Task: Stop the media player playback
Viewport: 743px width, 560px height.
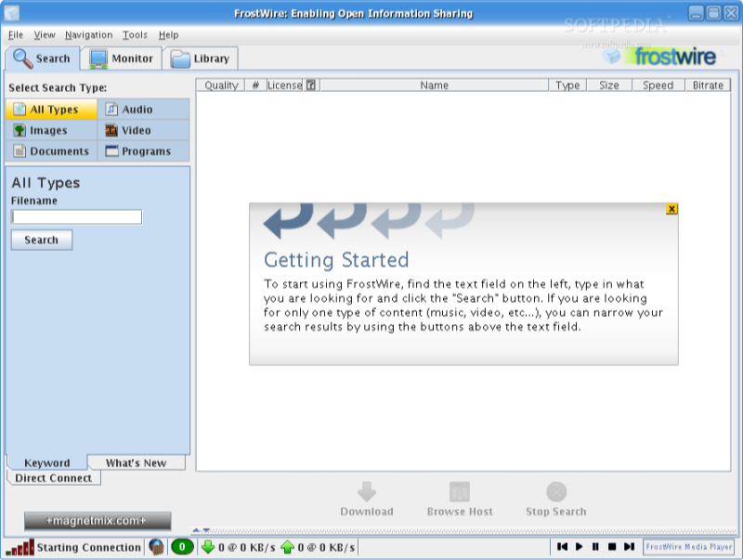Action: point(612,547)
